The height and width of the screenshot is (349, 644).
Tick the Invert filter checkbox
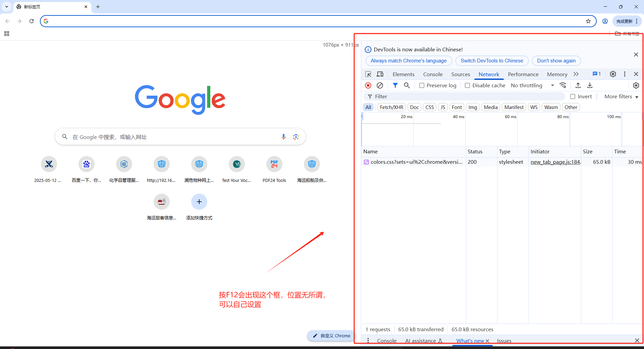click(x=573, y=97)
